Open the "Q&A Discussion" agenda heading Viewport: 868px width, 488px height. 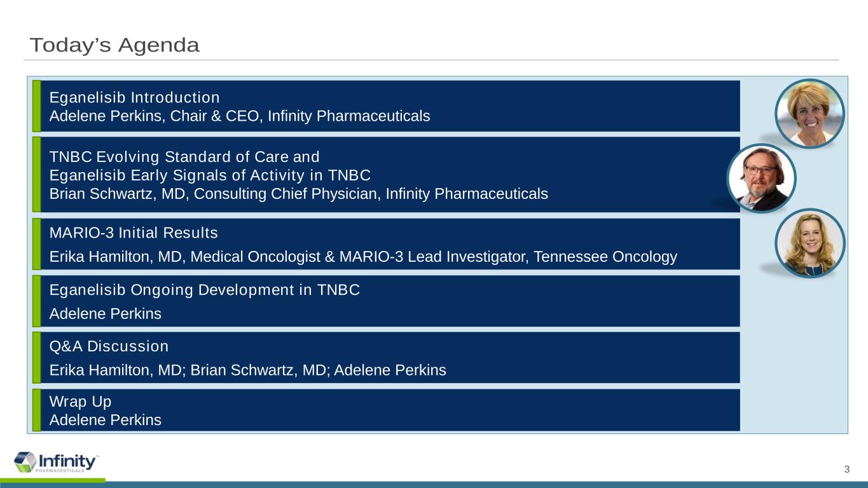pyautogui.click(x=109, y=346)
